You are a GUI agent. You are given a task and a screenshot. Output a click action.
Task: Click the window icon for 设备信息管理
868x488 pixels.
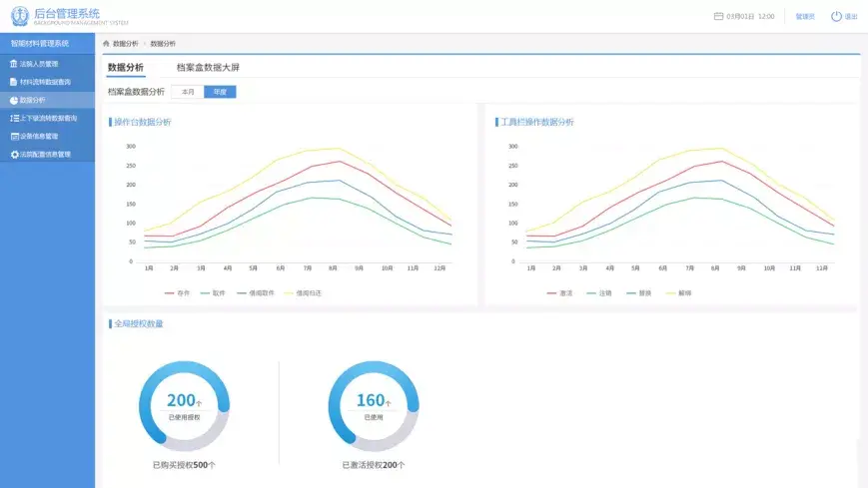click(14, 136)
